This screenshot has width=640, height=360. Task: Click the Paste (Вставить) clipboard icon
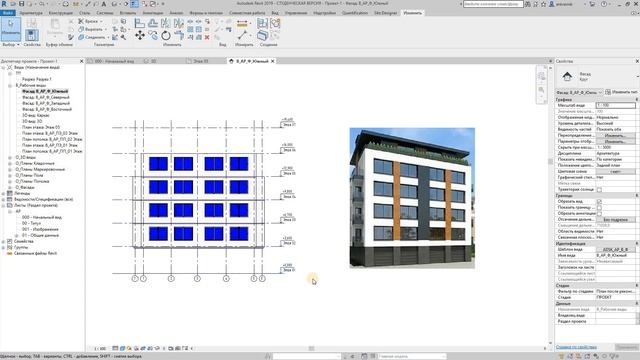pos(55,27)
